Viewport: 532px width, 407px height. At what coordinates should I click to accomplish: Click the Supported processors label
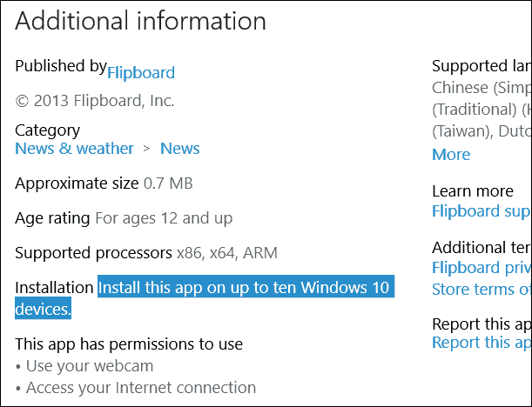94,253
